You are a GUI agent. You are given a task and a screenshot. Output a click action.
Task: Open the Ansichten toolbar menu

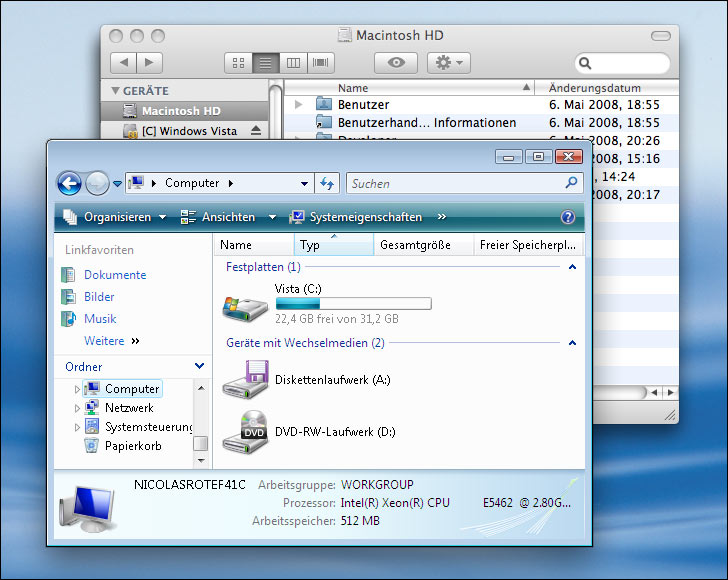[231, 217]
